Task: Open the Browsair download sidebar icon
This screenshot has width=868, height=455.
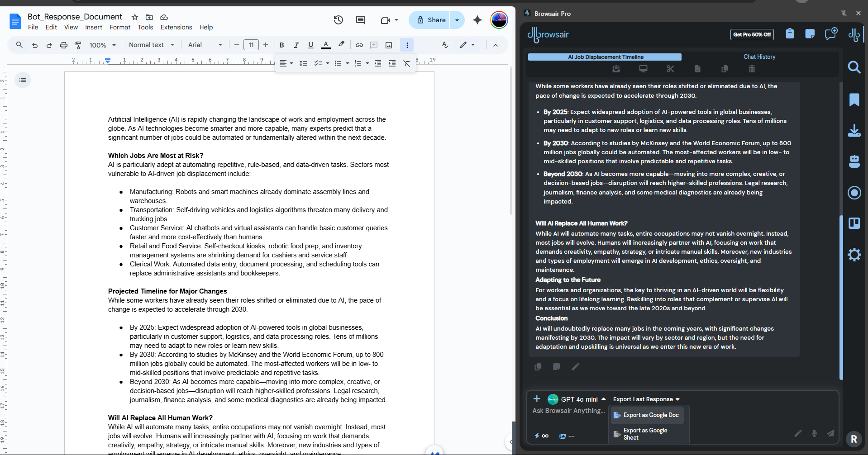Action: pos(854,131)
